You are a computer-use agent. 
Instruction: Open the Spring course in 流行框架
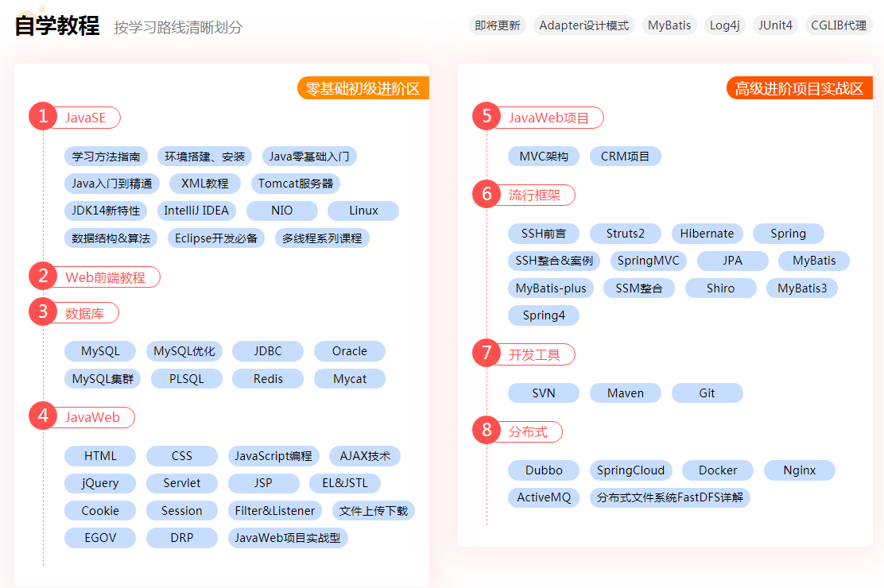tap(788, 233)
